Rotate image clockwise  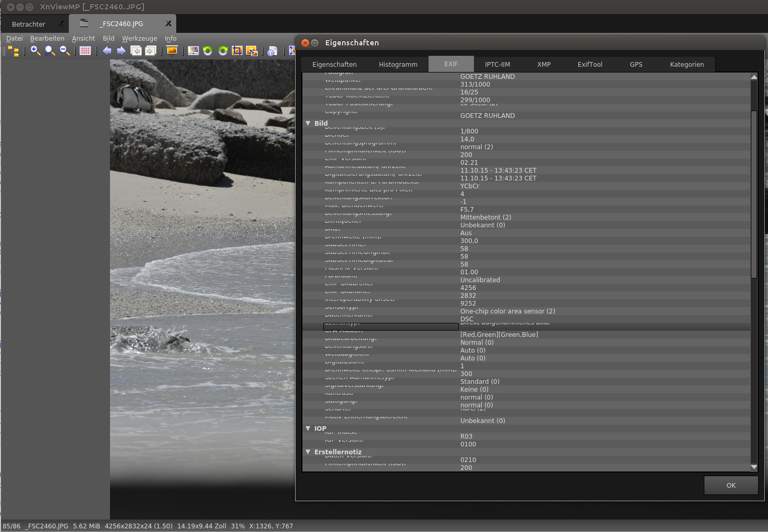click(223, 51)
